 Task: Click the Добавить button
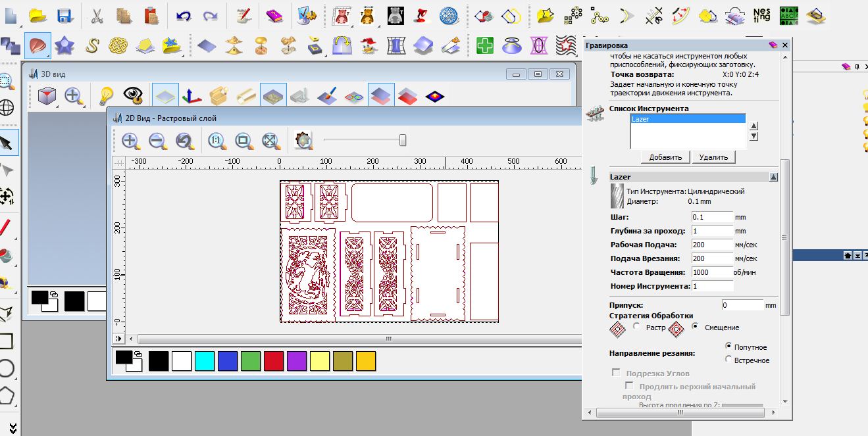[x=666, y=157]
